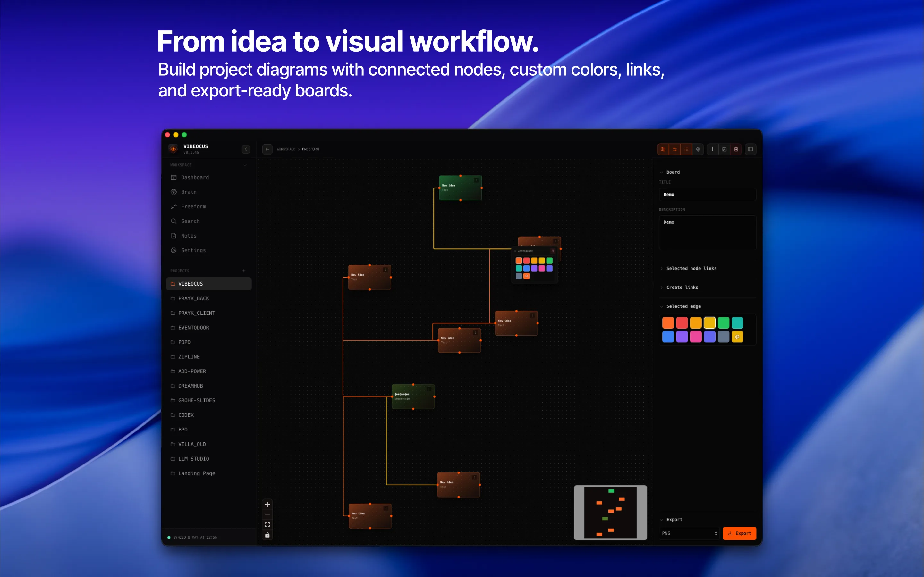
Task: Toggle the magnet snap button
Action: 698,149
